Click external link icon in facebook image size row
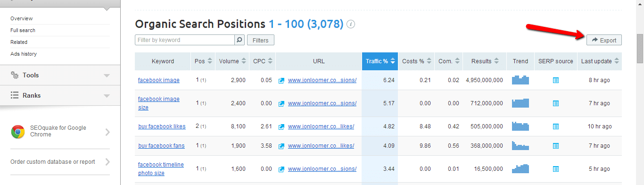644x185 pixels. pos(281,103)
